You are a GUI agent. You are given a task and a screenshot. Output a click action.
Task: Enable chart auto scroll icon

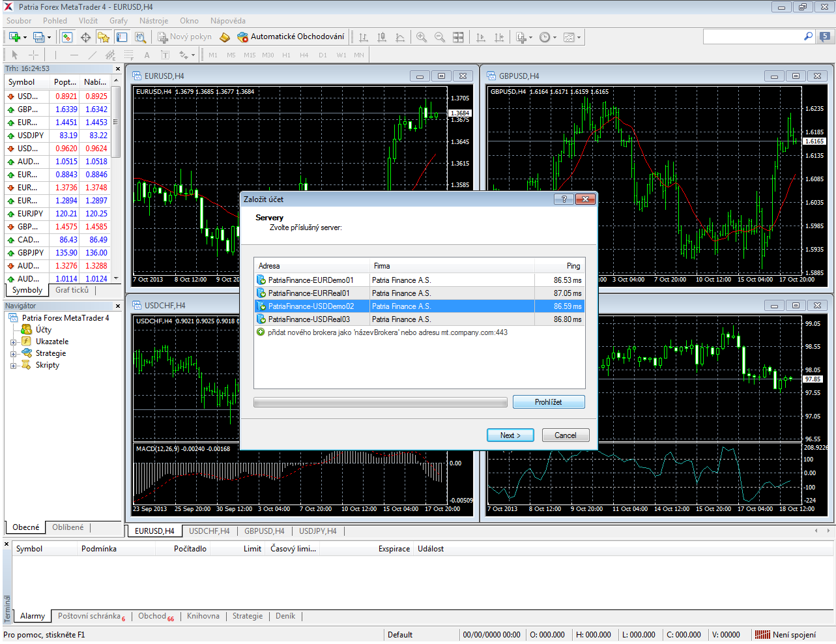(x=481, y=37)
